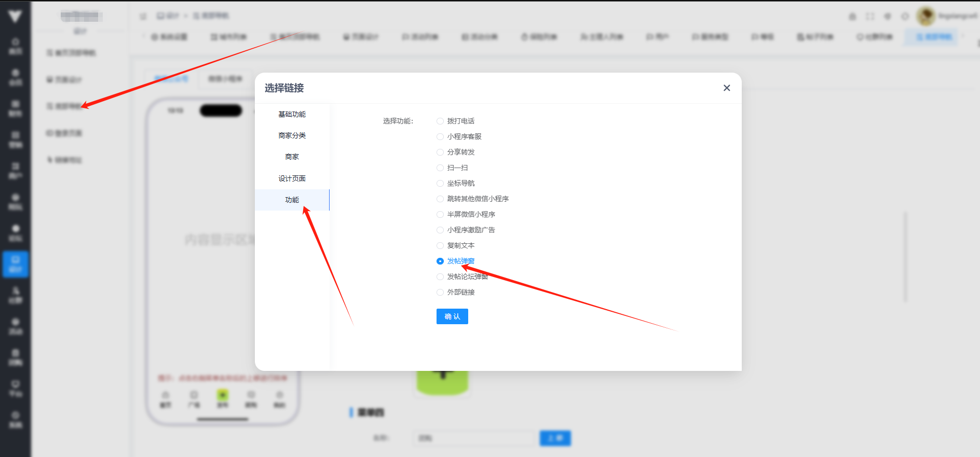Pick the 小程序激励广告 option

click(x=440, y=230)
